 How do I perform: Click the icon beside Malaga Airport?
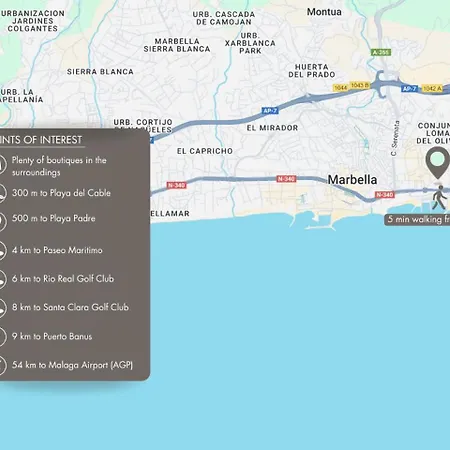pyautogui.click(x=3, y=365)
